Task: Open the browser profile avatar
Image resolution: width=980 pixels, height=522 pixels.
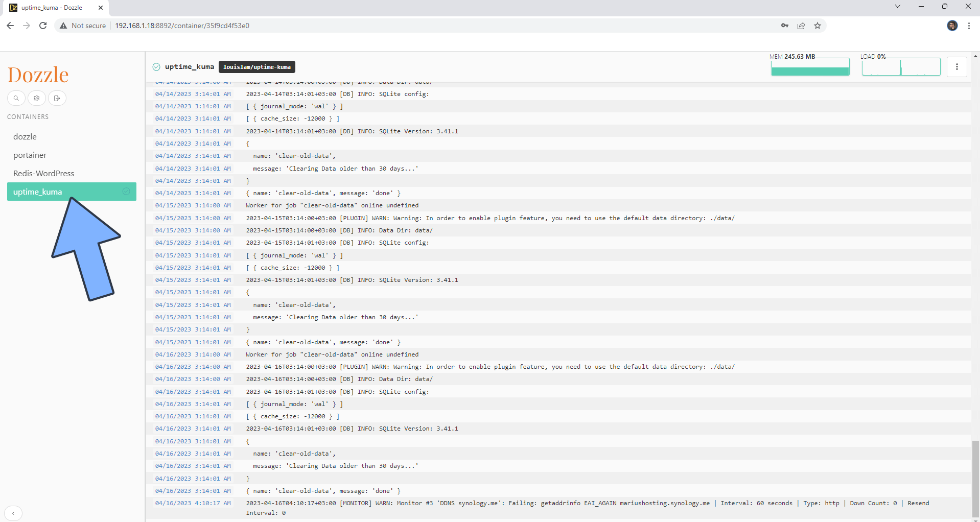Action: [x=952, y=26]
